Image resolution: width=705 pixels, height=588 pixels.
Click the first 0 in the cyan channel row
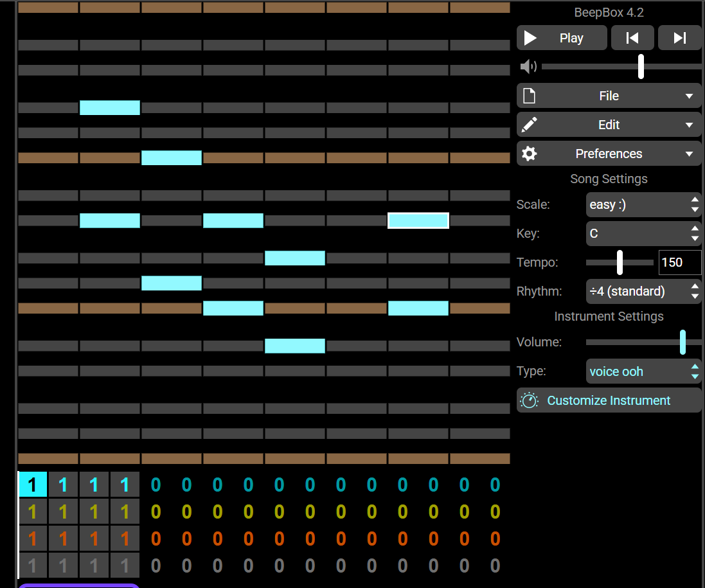[156, 485]
